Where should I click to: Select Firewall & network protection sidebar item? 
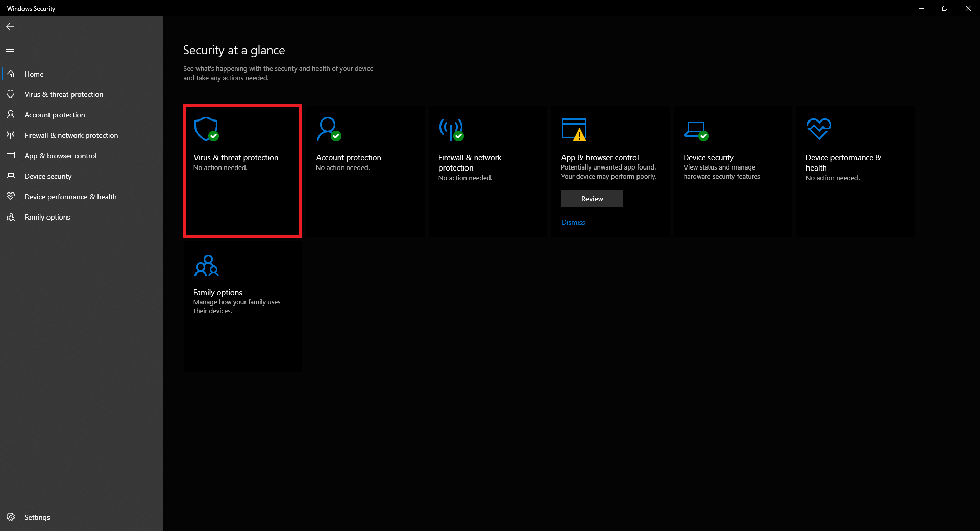coord(71,135)
